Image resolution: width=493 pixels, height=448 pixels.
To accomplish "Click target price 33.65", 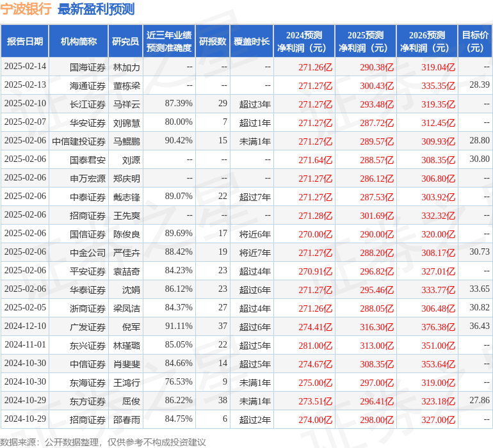I will [x=480, y=289].
